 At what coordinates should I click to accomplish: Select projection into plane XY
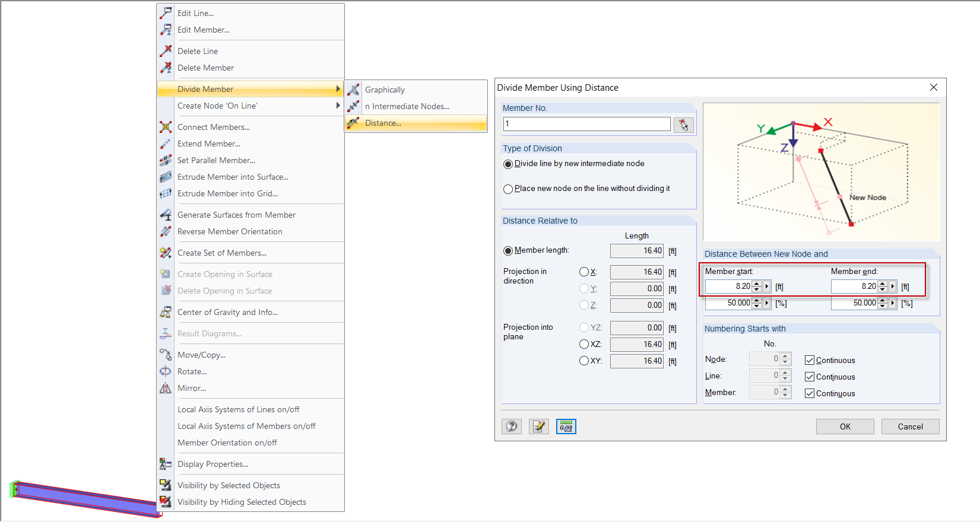click(x=584, y=361)
